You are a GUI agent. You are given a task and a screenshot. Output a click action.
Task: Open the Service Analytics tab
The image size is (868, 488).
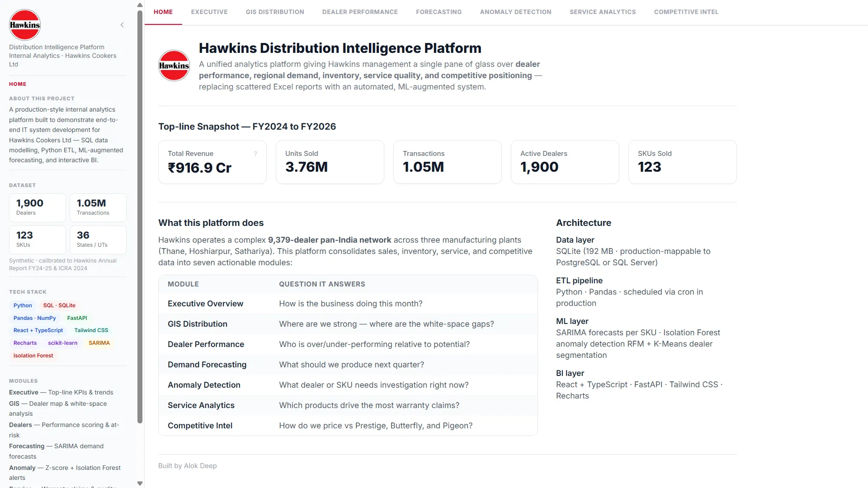point(603,12)
